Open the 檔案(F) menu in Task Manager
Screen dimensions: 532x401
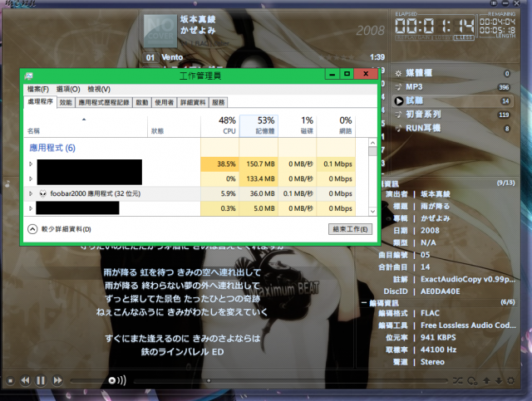coord(38,89)
